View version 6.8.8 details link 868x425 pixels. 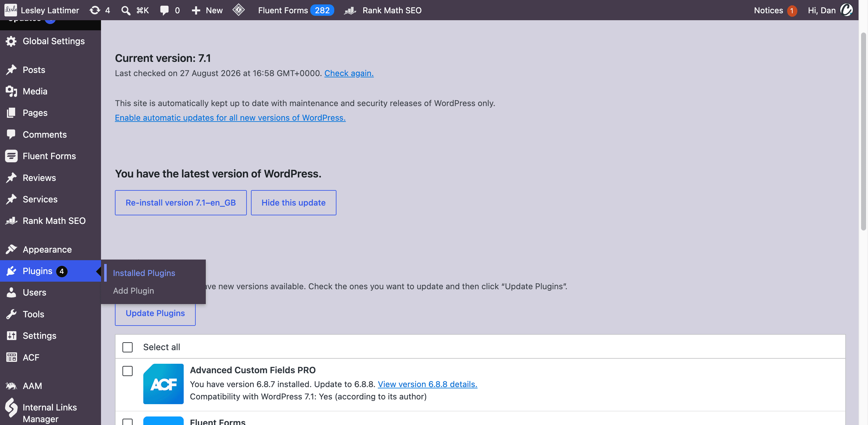(x=427, y=384)
